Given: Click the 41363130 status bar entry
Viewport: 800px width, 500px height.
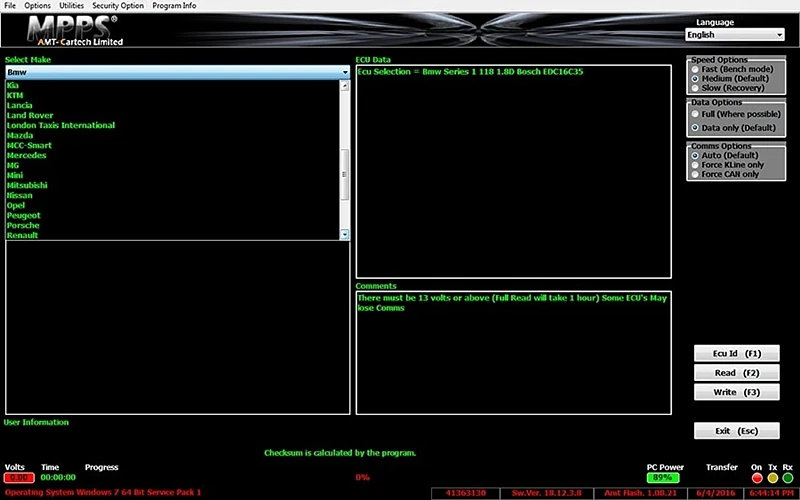Looking at the screenshot, I should 464,493.
